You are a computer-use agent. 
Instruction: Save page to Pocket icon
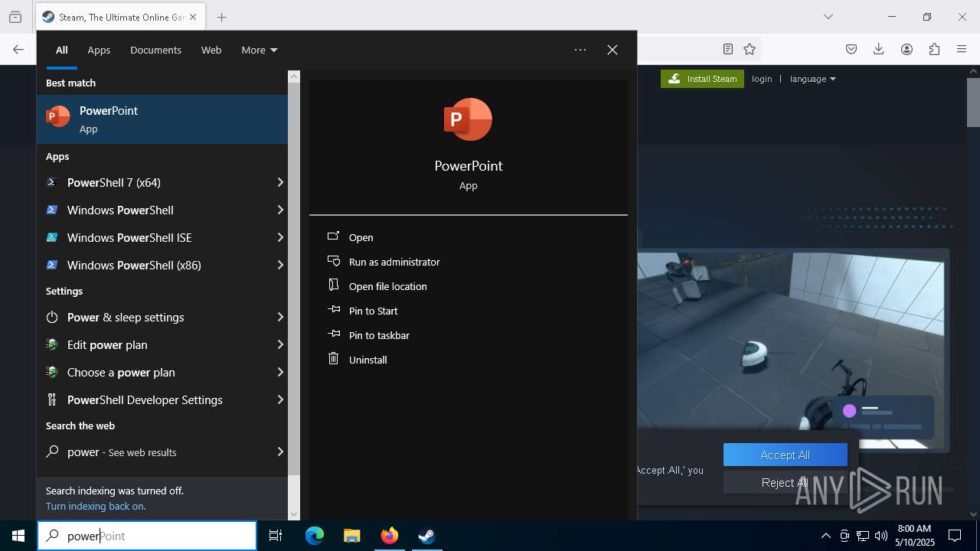851,49
